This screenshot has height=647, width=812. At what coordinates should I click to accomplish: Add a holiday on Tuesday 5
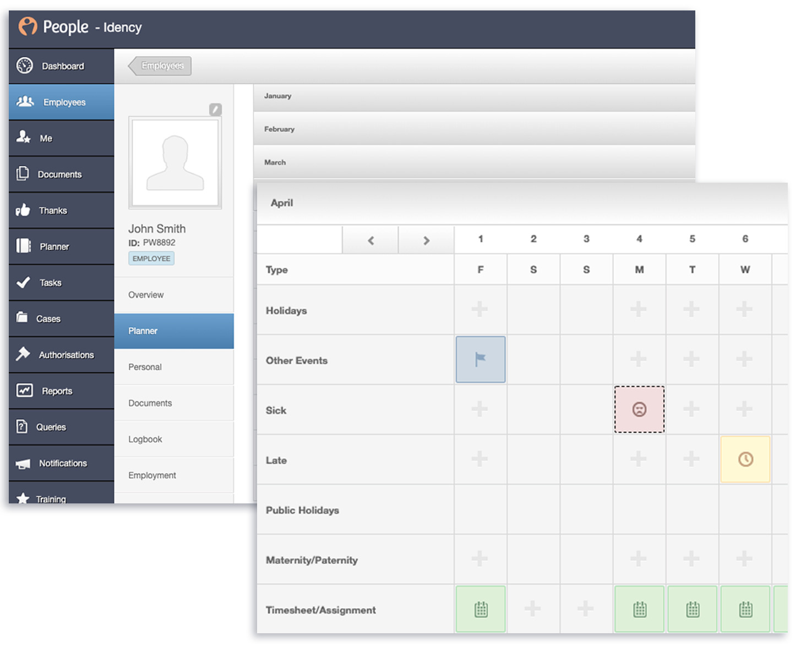click(x=691, y=309)
